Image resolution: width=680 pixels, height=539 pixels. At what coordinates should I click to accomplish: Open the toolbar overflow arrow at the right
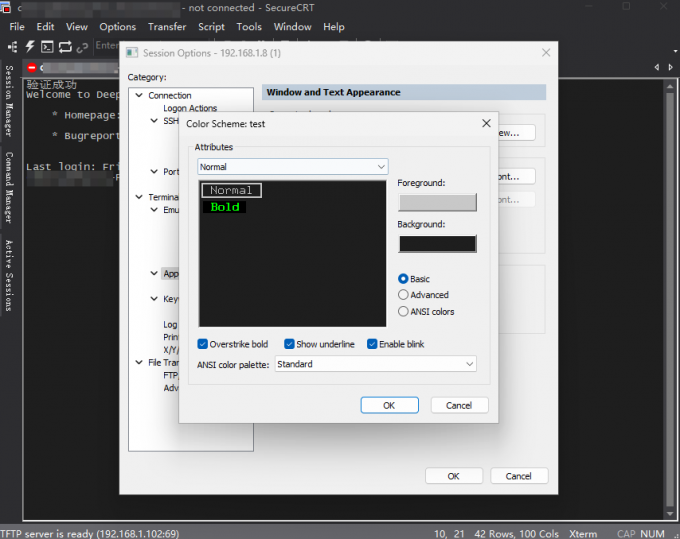(675, 51)
